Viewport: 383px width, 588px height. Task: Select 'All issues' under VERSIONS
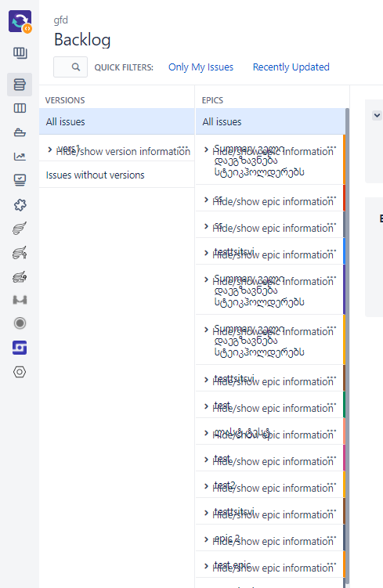click(117, 121)
